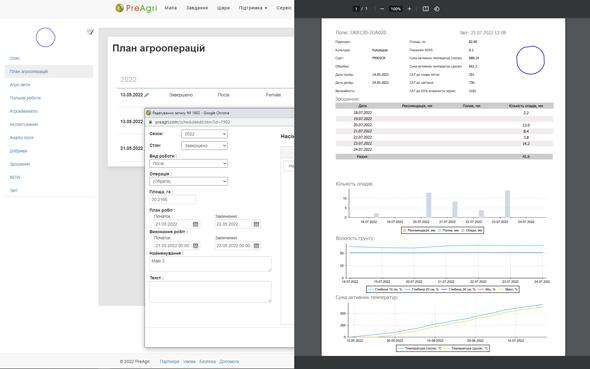The image size is (590, 369).
Task: Open Добрива in the sidebar
Action: pyautogui.click(x=18, y=151)
